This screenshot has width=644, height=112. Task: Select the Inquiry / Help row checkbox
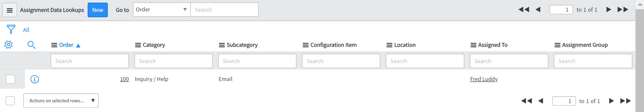[x=10, y=79]
